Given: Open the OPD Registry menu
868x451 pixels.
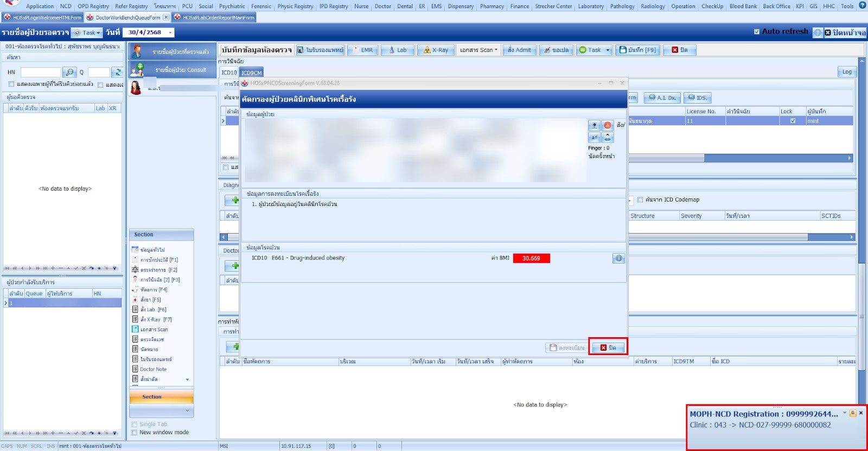Looking at the screenshot, I should click(93, 6).
